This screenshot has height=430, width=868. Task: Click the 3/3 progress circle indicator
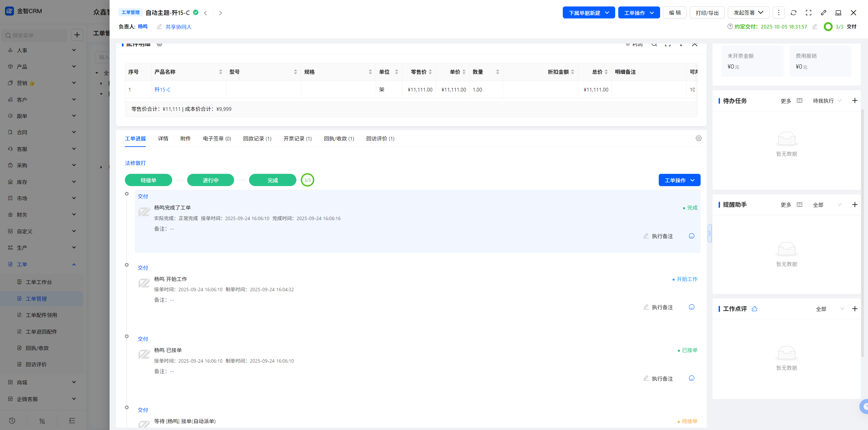pos(307,180)
